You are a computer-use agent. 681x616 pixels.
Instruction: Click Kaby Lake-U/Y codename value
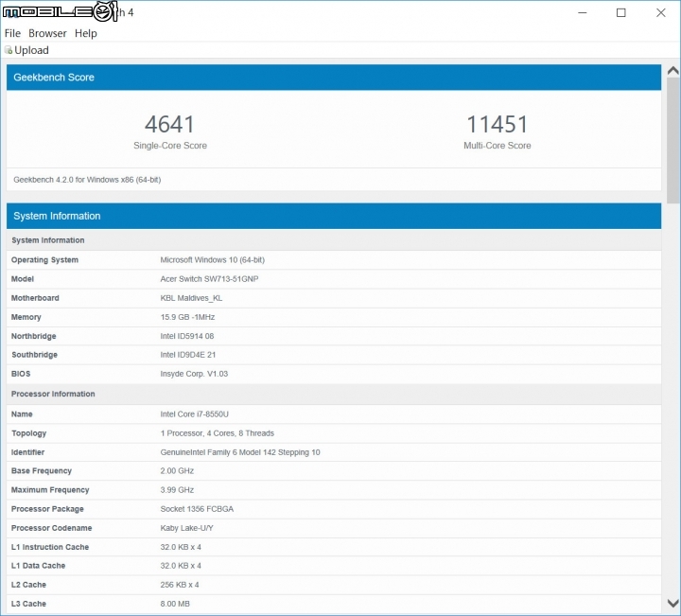[186, 528]
